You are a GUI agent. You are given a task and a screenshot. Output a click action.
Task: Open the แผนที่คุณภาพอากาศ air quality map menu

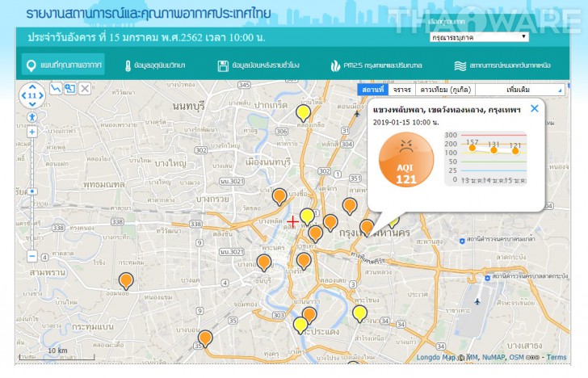(x=63, y=65)
